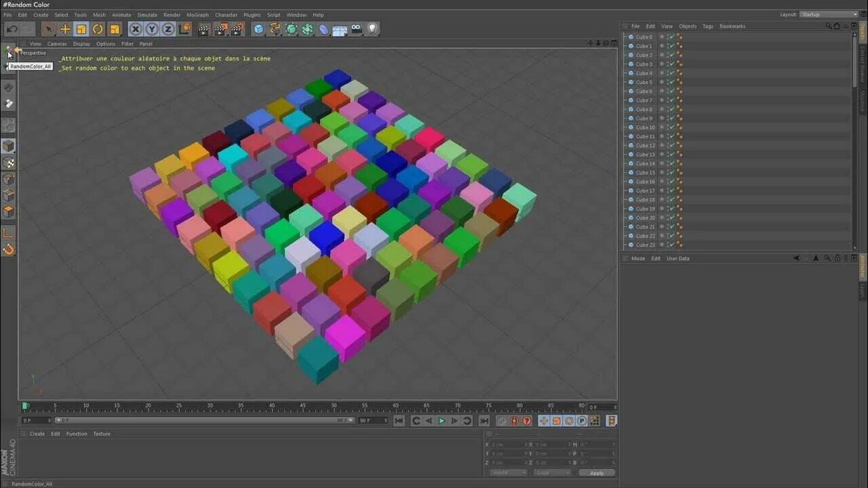
Task: Toggle the Z axis lock
Action: [x=168, y=29]
